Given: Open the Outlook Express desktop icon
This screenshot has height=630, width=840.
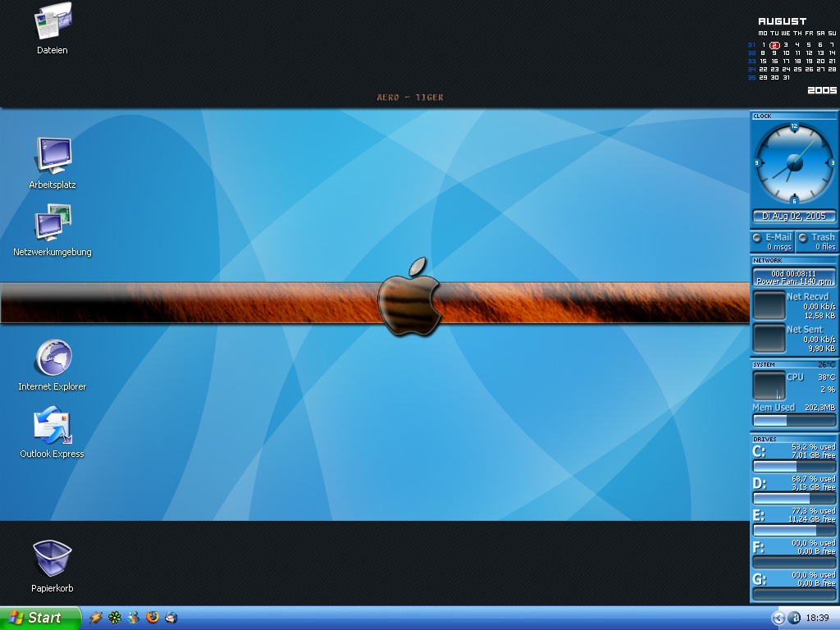Looking at the screenshot, I should pos(52,431).
